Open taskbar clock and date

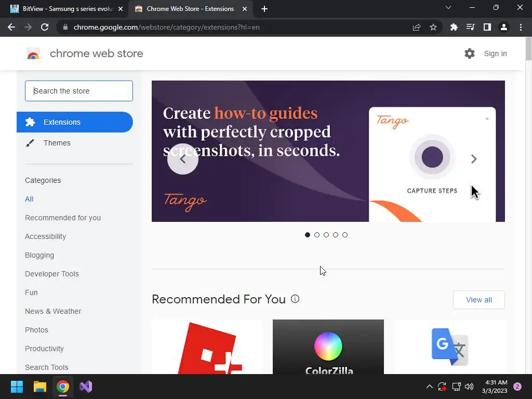point(495,387)
